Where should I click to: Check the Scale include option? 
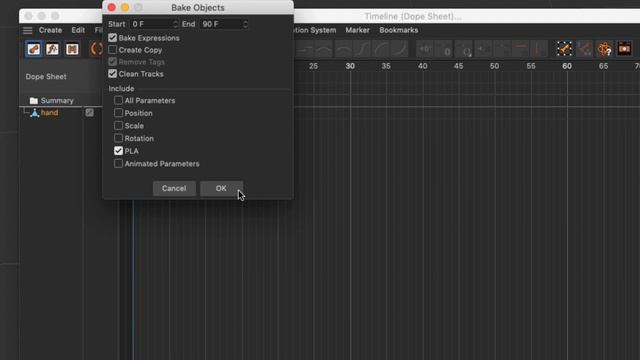click(118, 126)
